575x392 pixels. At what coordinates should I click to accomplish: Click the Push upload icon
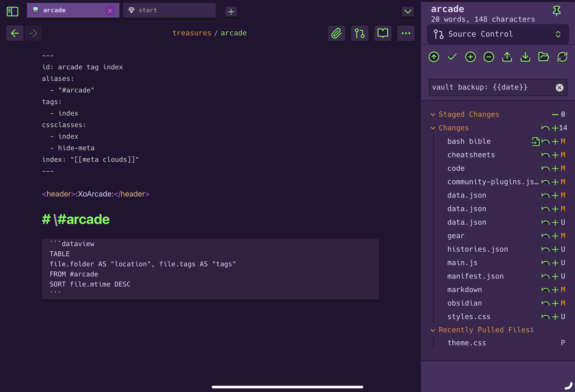click(507, 57)
